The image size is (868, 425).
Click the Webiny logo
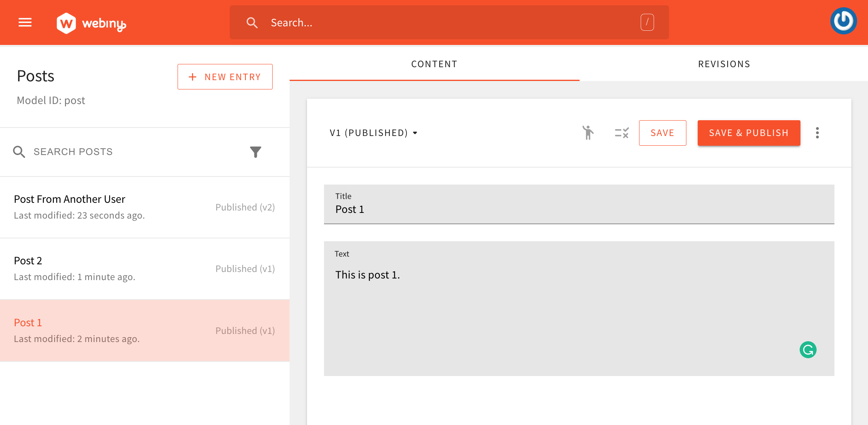click(91, 23)
